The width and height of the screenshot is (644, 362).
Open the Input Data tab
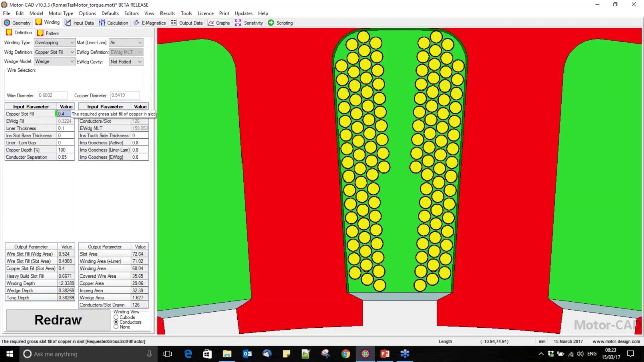(79, 23)
